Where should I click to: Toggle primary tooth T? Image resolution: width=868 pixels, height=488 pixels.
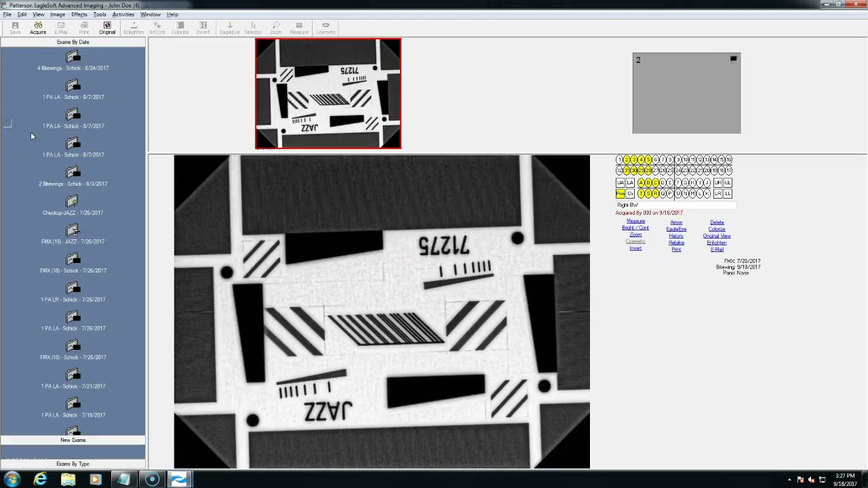tap(641, 194)
